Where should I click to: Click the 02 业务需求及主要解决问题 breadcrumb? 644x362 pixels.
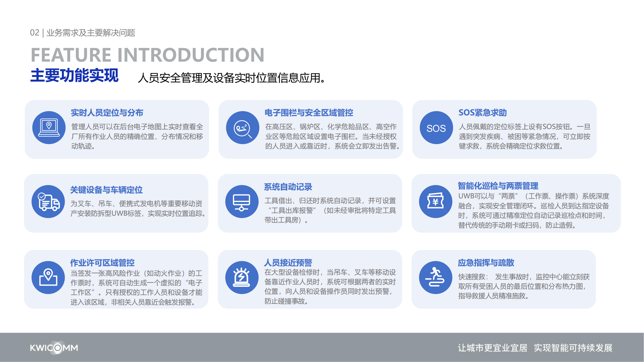(x=83, y=33)
